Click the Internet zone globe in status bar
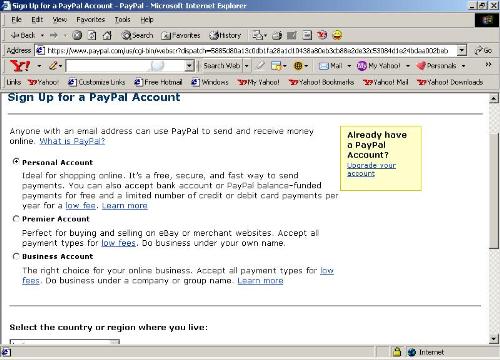Image resolution: width=500 pixels, height=360 pixels. pos(412,352)
